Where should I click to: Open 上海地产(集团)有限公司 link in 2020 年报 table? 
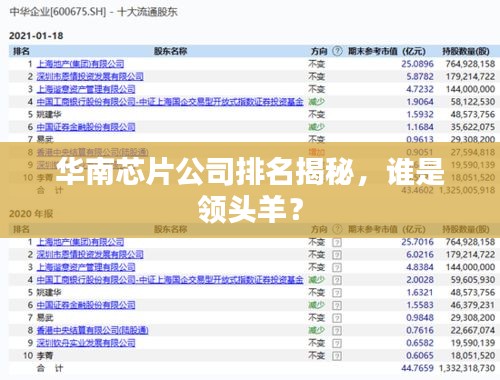80,242
